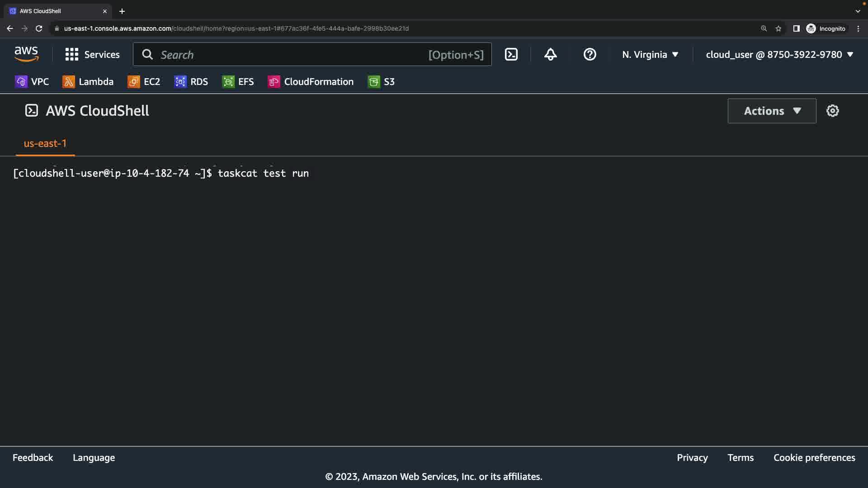Open the notifications bell
The width and height of the screenshot is (868, 488).
tap(550, 55)
